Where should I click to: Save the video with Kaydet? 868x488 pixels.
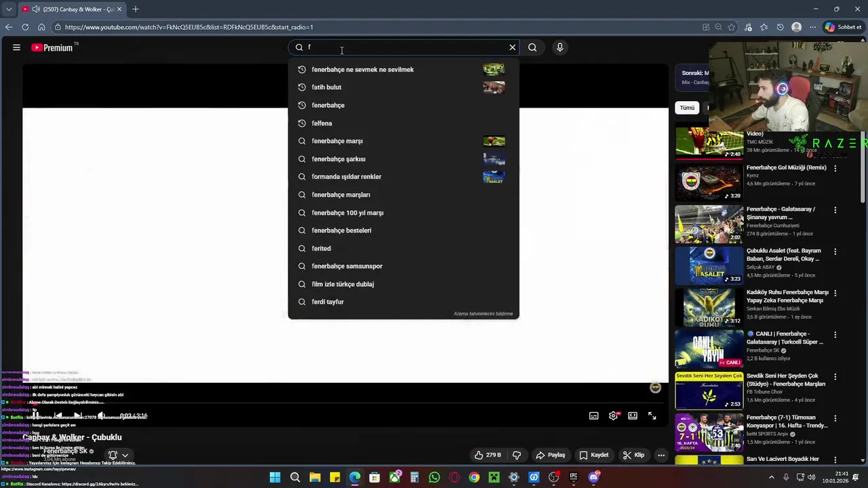point(593,455)
